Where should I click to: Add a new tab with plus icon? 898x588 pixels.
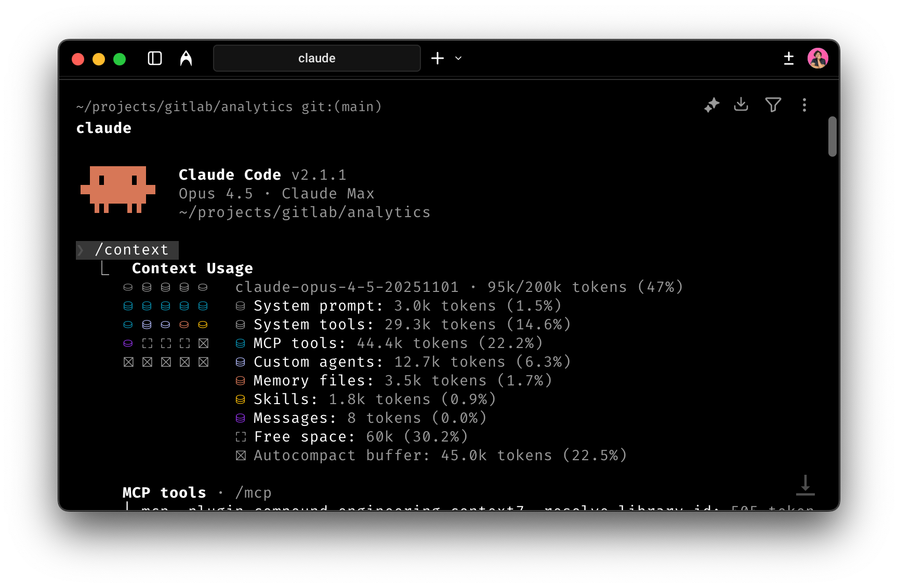pos(438,58)
